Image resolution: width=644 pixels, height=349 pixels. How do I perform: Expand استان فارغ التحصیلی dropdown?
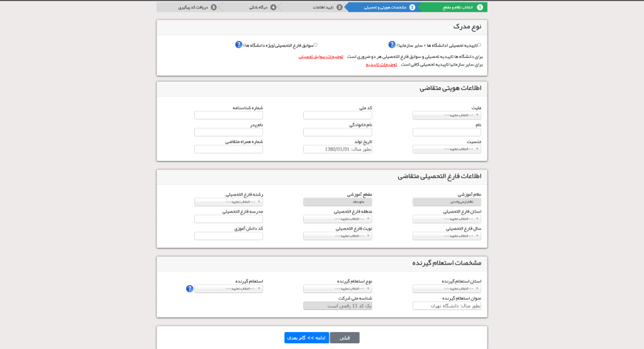447,219
